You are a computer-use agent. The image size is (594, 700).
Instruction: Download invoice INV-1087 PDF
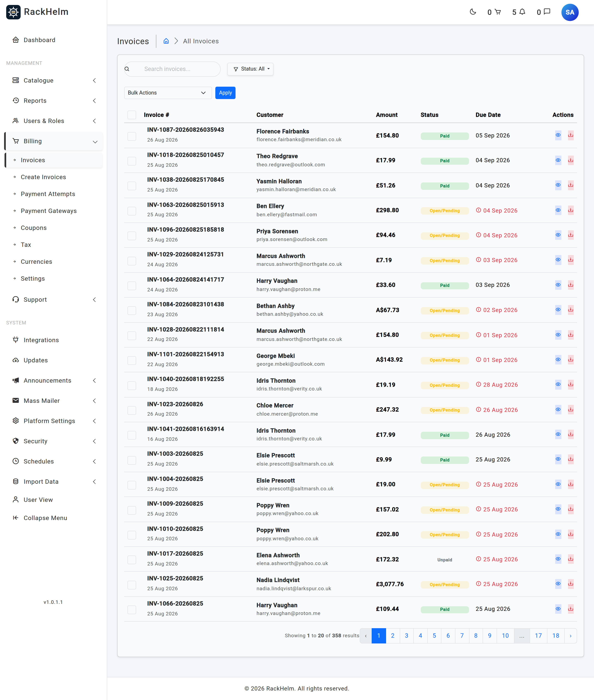click(570, 135)
